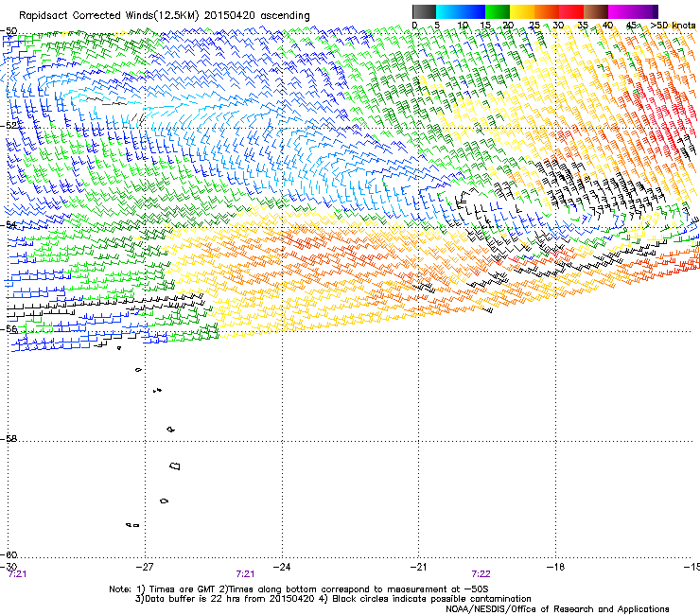Select the yellow 20-25 knots legend segment
Screen dimensions: 700x615
(x=522, y=11)
